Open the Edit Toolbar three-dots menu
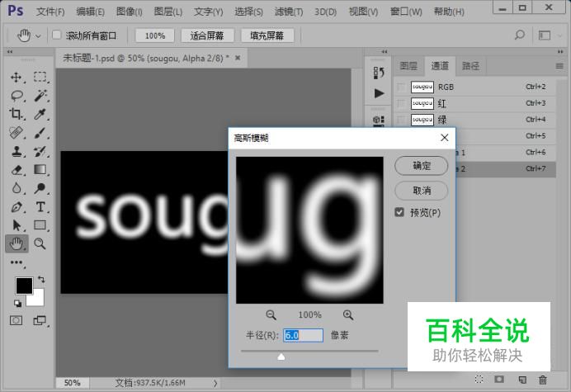Image resolution: width=571 pixels, height=392 pixels. (17, 262)
